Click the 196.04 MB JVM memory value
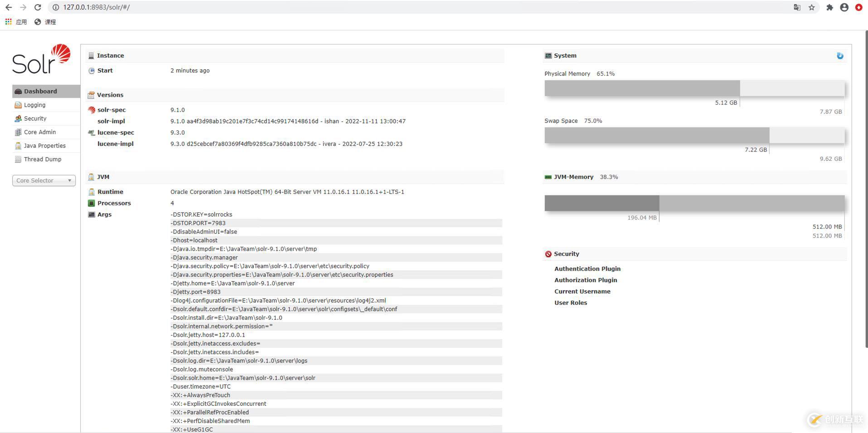The width and height of the screenshot is (868, 433). click(x=642, y=218)
